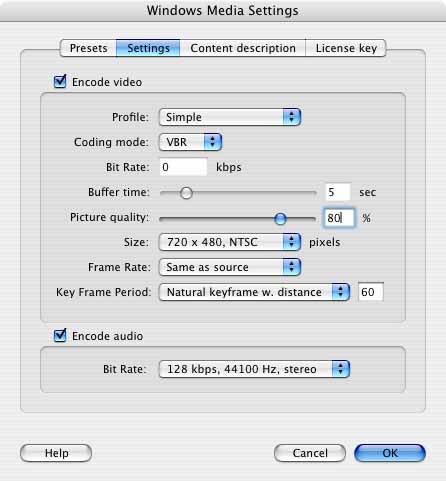Toggle the Encode audio checkbox
This screenshot has height=481, width=446.
click(60, 336)
